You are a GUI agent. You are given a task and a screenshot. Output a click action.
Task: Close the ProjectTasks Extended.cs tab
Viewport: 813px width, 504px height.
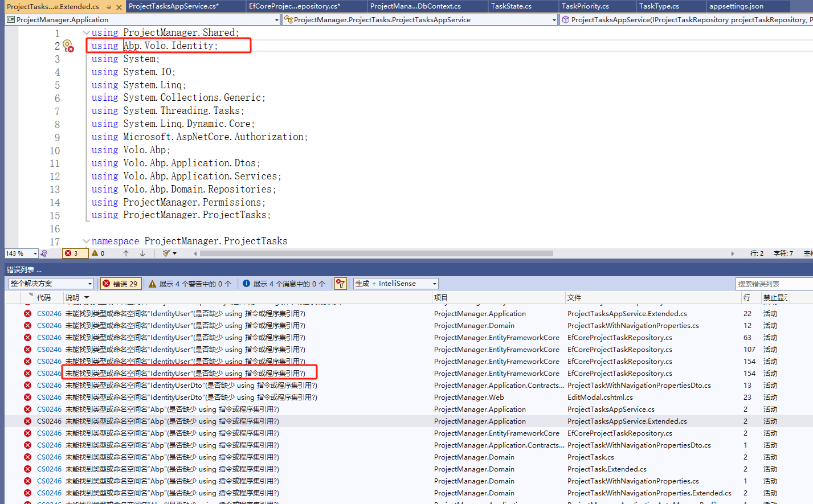[119, 7]
